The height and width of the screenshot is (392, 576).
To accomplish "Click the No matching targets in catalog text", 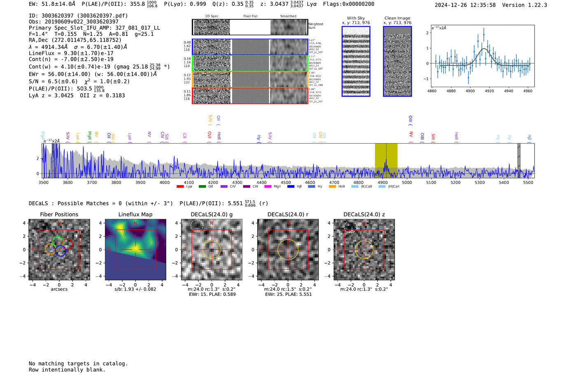I will [x=78, y=364].
